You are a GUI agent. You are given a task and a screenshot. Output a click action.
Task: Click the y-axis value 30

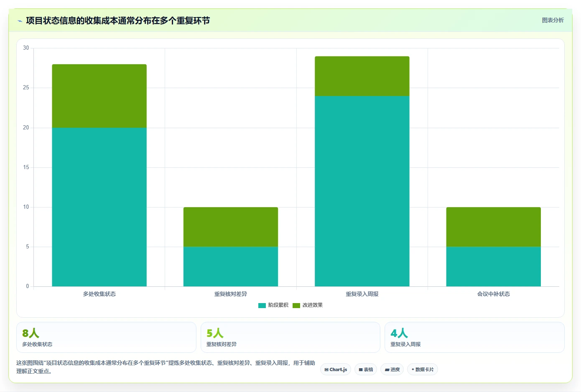tap(26, 48)
